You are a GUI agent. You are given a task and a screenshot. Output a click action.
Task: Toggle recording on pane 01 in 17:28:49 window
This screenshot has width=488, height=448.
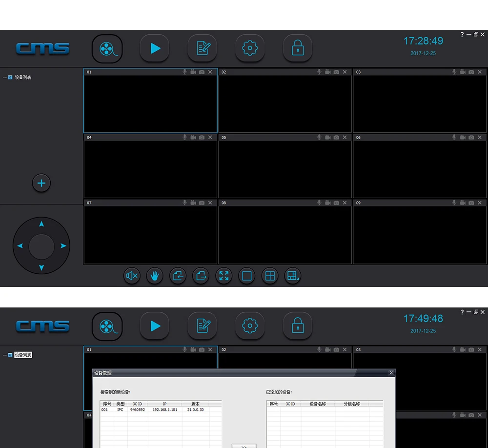193,72
